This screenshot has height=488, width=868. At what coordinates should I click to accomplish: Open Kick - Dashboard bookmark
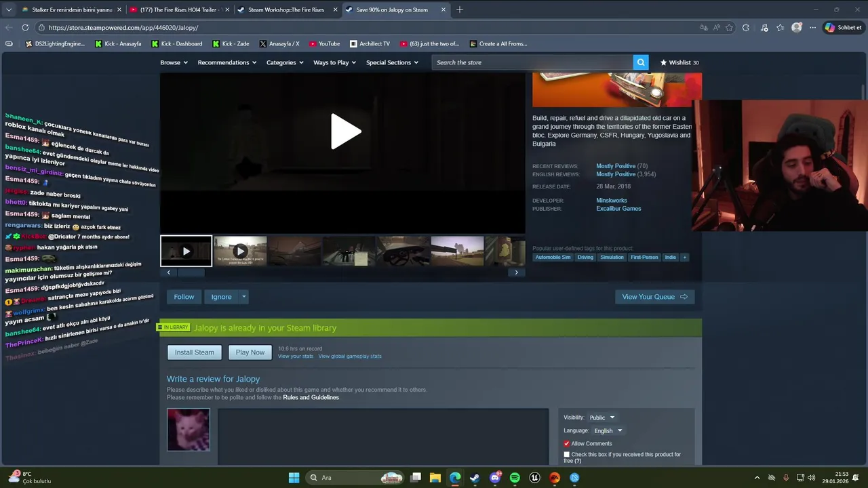tap(176, 43)
